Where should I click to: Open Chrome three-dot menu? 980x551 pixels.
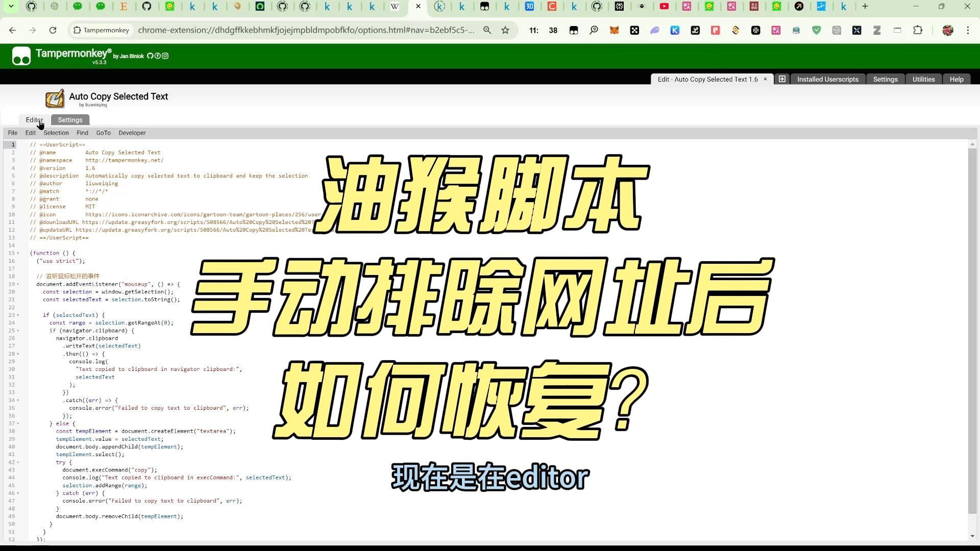point(968,31)
